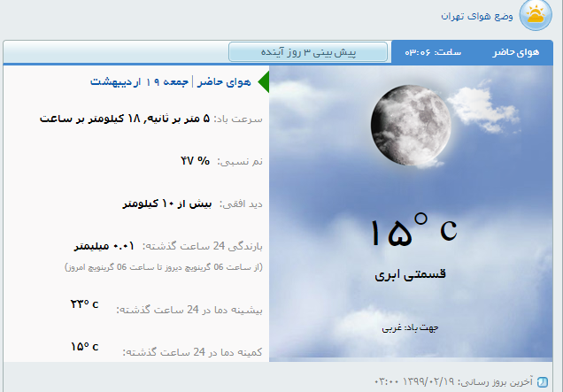Click the maximum temperature value ۲۳° c
This screenshot has width=563, height=392.
pyautogui.click(x=84, y=304)
